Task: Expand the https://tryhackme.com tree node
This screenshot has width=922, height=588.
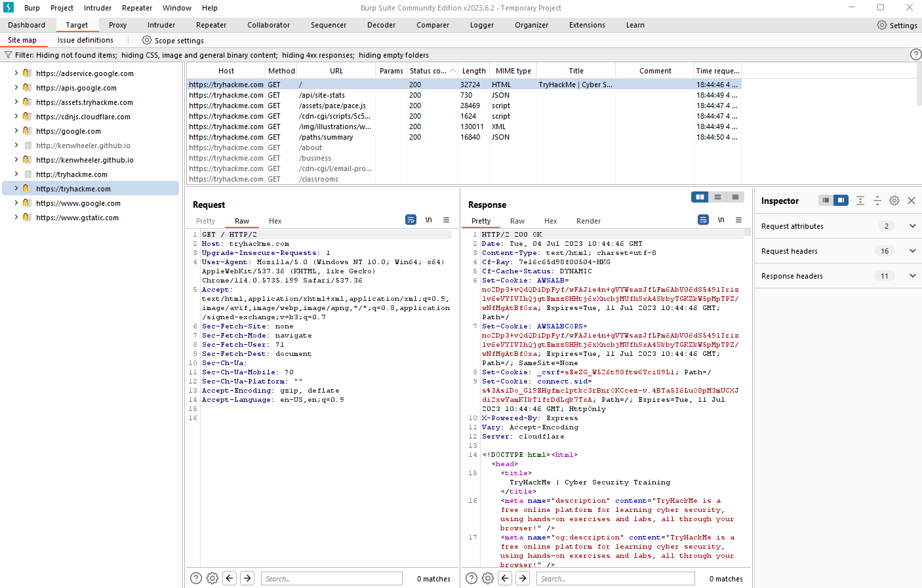Action: click(x=14, y=188)
